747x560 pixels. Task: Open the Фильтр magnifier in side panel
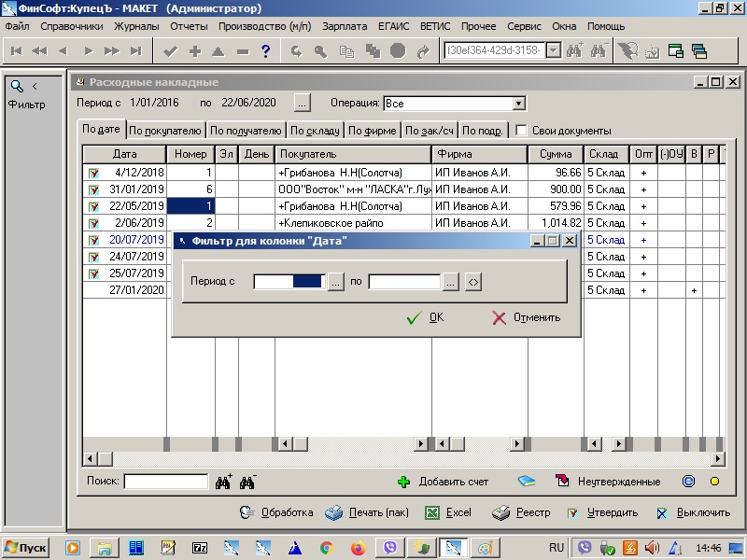pos(17,86)
